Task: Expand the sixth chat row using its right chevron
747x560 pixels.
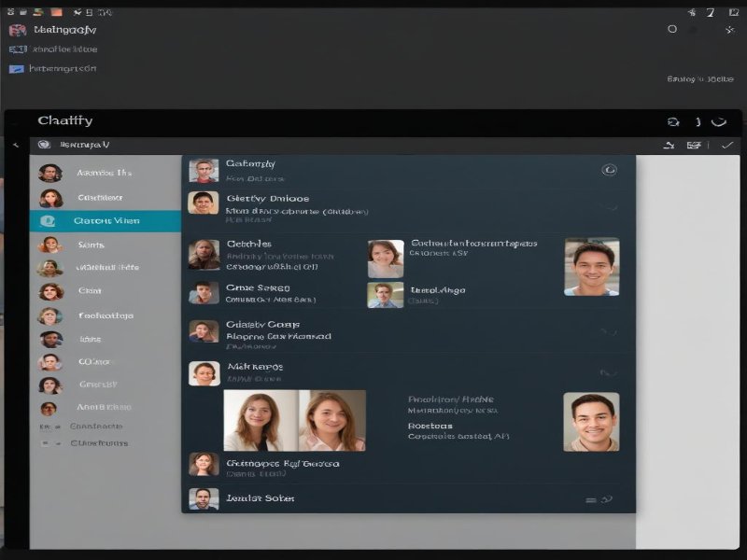Action: coord(609,372)
